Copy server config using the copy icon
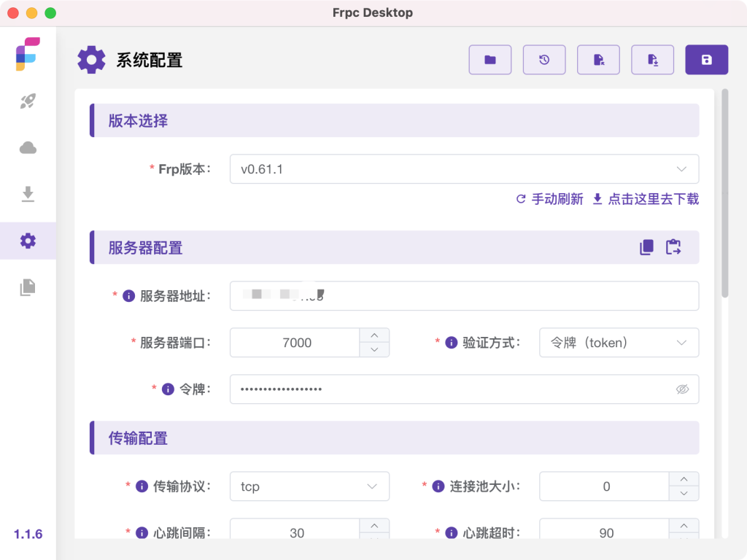Viewport: 747px width, 560px height. [646, 247]
